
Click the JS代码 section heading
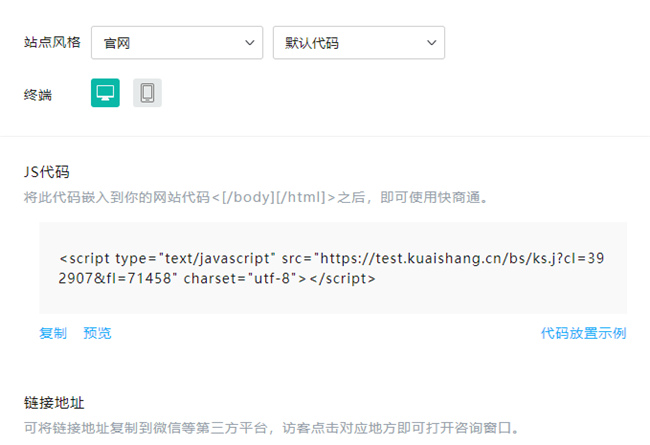point(47,172)
